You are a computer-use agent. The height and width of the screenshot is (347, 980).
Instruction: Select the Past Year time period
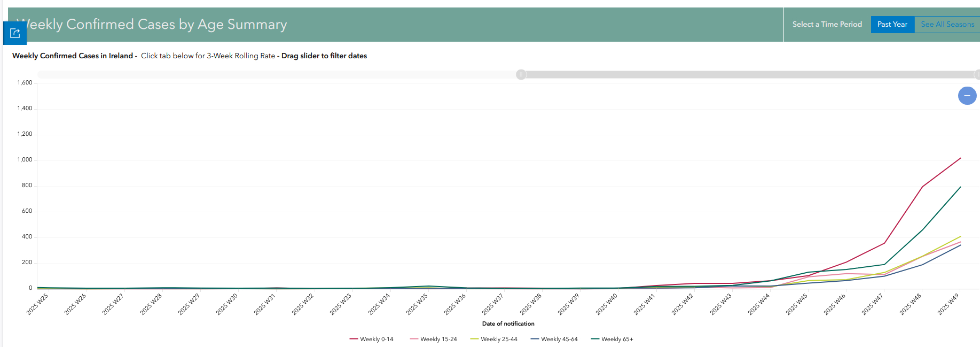point(892,25)
